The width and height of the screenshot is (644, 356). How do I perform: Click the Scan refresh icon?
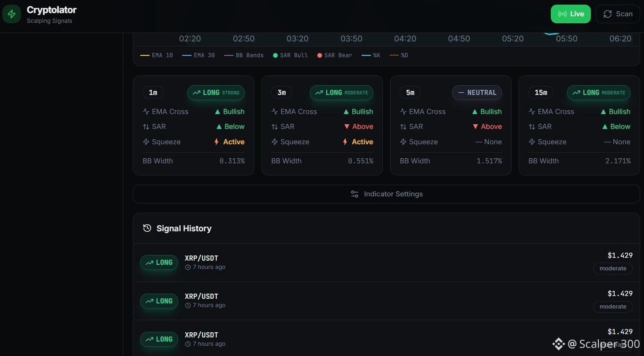pyautogui.click(x=608, y=14)
